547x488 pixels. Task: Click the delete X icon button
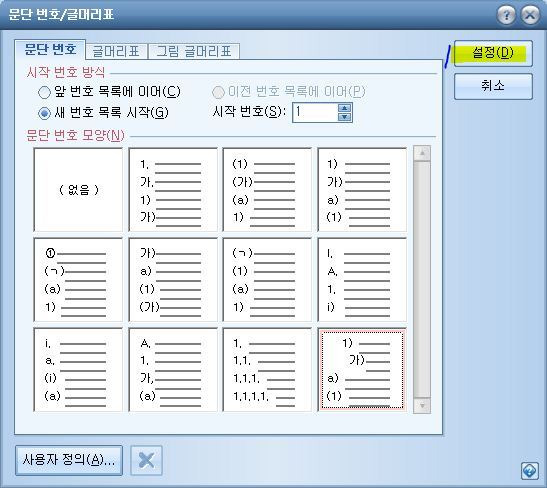(147, 460)
